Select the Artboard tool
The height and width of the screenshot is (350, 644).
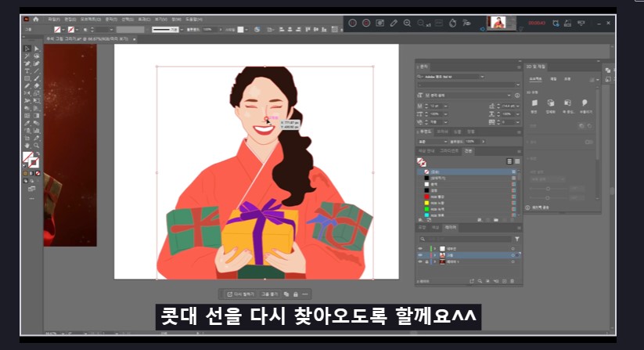pyautogui.click(x=27, y=138)
